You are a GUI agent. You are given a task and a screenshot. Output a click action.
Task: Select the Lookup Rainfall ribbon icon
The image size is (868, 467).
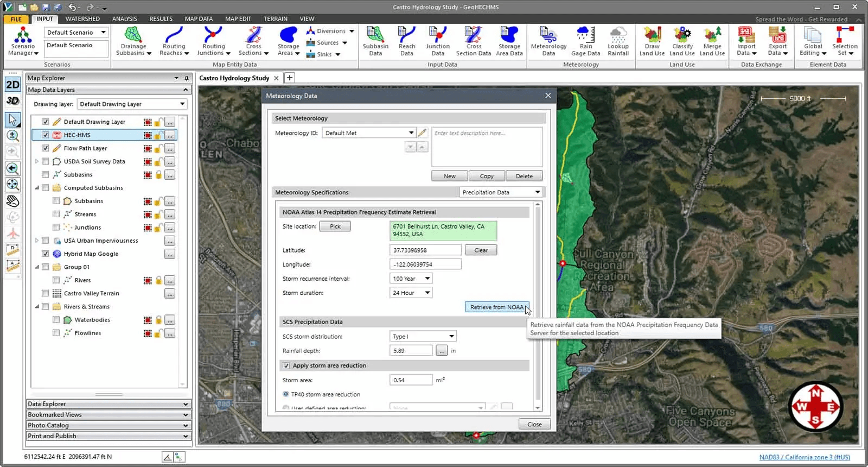[618, 41]
